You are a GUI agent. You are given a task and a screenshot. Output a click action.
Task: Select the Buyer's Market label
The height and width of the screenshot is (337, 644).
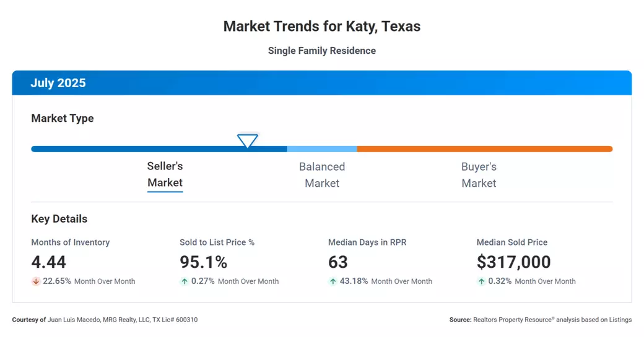click(479, 175)
